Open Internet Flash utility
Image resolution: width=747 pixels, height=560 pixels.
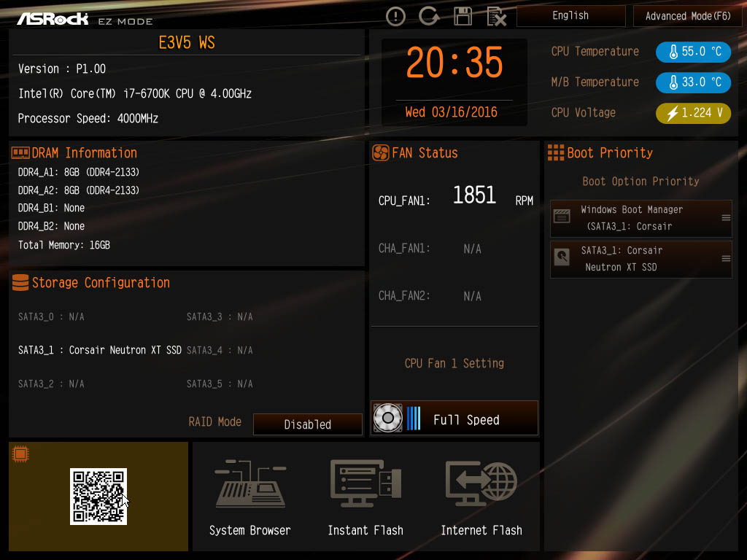pyautogui.click(x=481, y=497)
